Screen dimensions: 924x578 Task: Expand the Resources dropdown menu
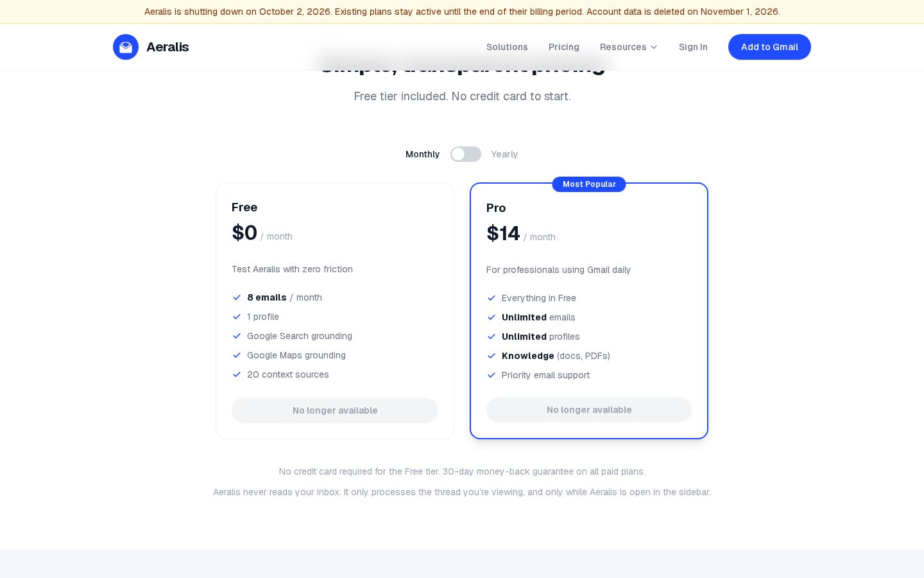pos(629,47)
